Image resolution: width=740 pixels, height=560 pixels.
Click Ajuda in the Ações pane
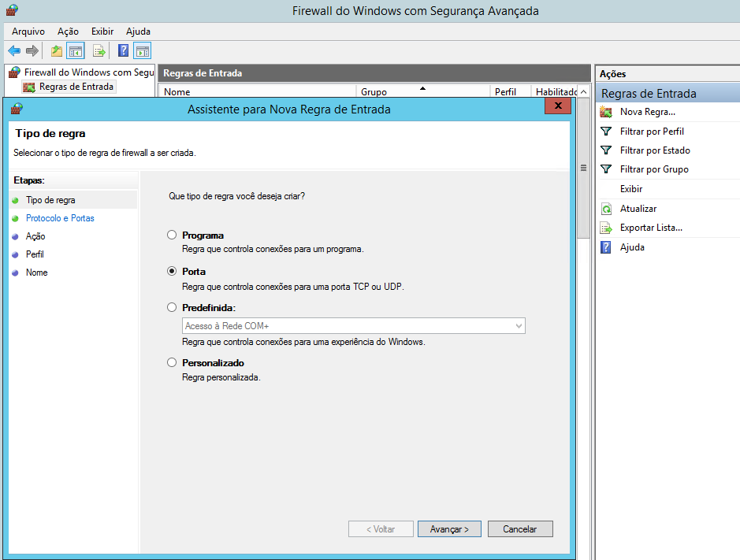pos(632,247)
